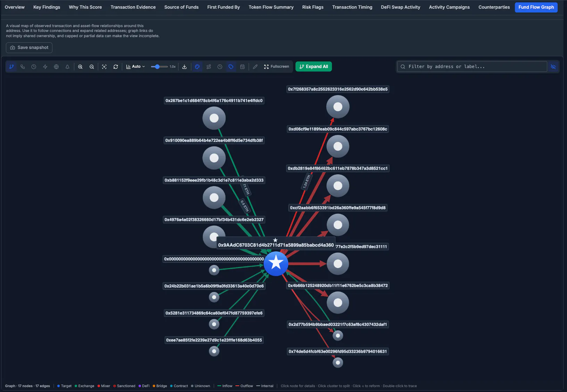
Task: Click the 0.5 ETH edge label
Action: coord(245,206)
